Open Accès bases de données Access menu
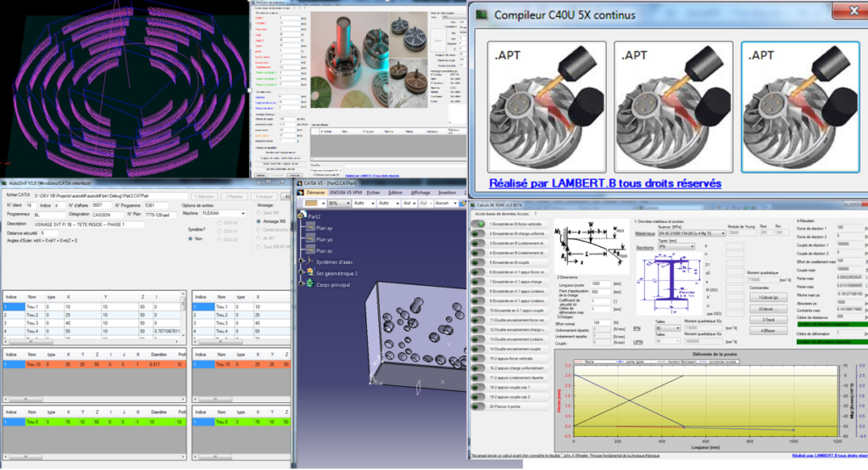The height and width of the screenshot is (470, 868). [502, 214]
